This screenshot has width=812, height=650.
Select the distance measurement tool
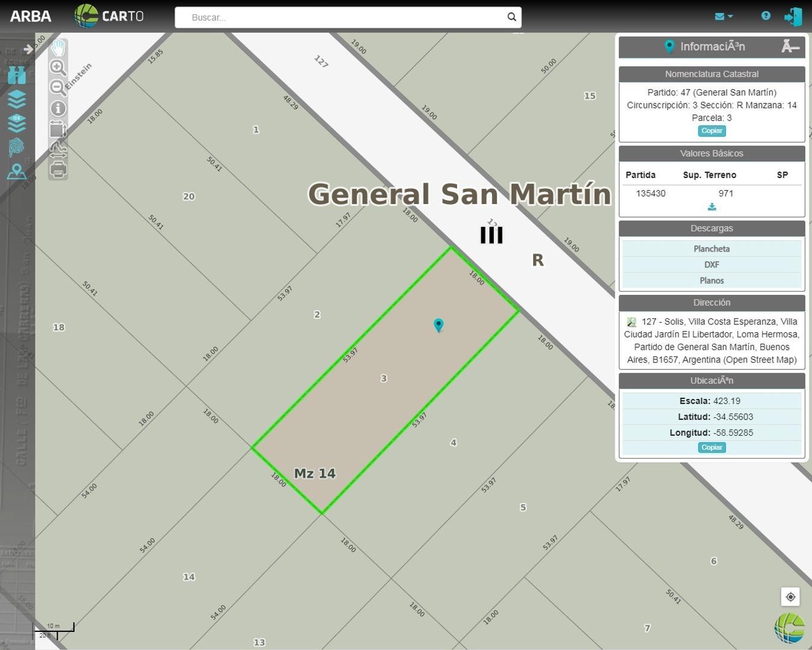coord(58,150)
